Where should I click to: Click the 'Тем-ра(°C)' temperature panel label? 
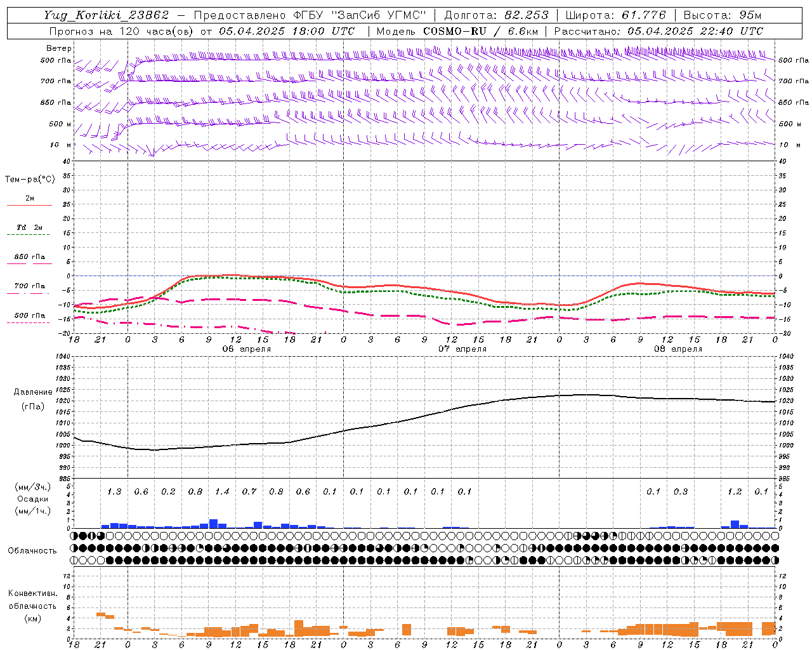30,180
